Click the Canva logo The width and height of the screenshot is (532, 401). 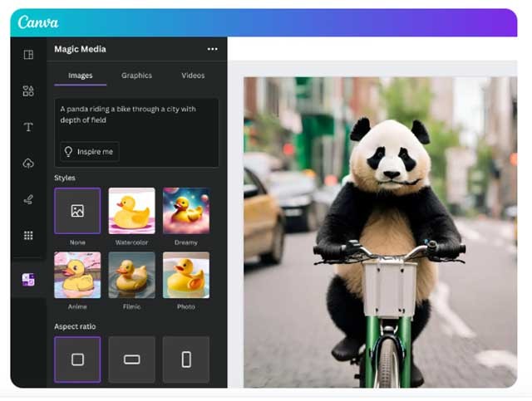tap(38, 22)
